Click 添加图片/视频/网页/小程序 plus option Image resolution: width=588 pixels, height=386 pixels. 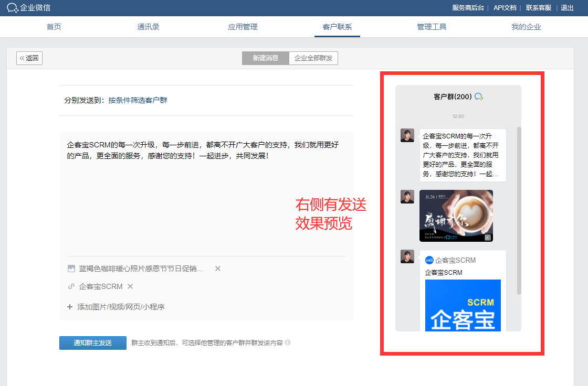[x=116, y=307]
